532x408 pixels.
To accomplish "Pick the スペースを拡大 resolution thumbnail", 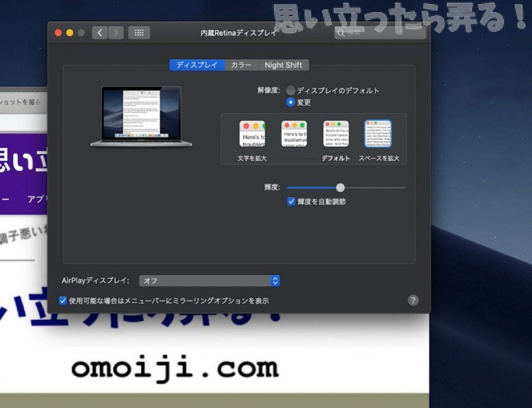I will [378, 134].
